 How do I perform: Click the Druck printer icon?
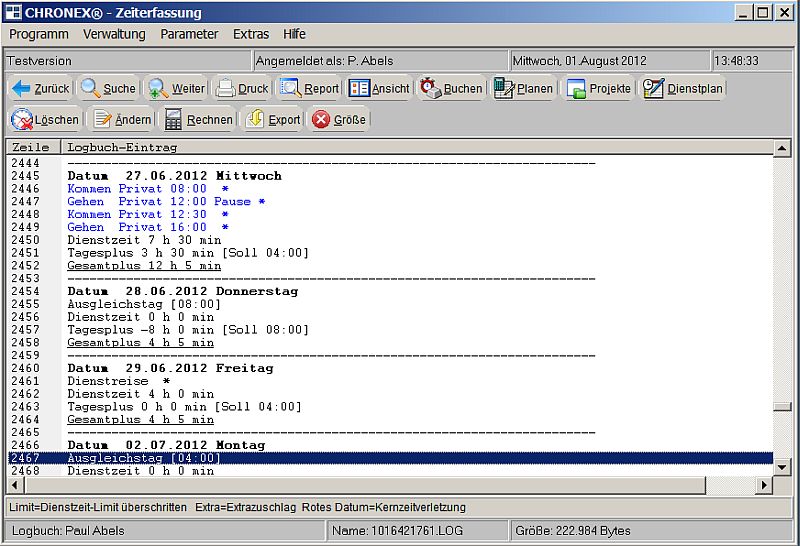click(225, 89)
